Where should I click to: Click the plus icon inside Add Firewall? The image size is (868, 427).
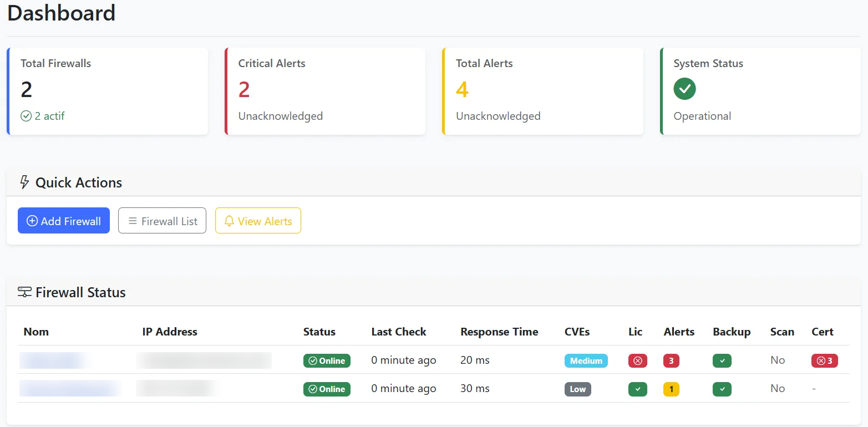(x=32, y=221)
